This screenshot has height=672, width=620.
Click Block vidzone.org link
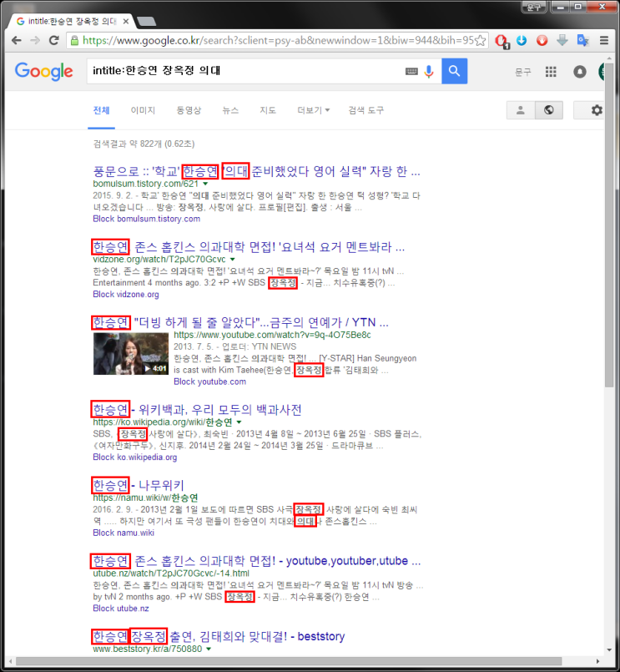coord(126,295)
